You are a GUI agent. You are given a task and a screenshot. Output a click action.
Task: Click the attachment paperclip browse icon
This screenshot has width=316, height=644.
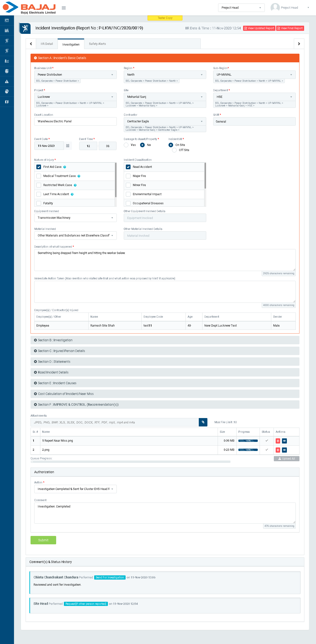tap(203, 422)
